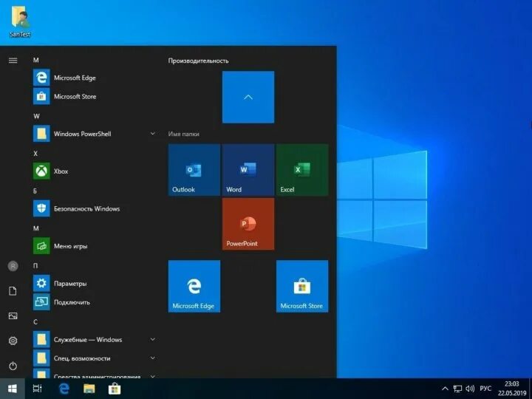Open File Explorer from the taskbar

(x=89, y=389)
